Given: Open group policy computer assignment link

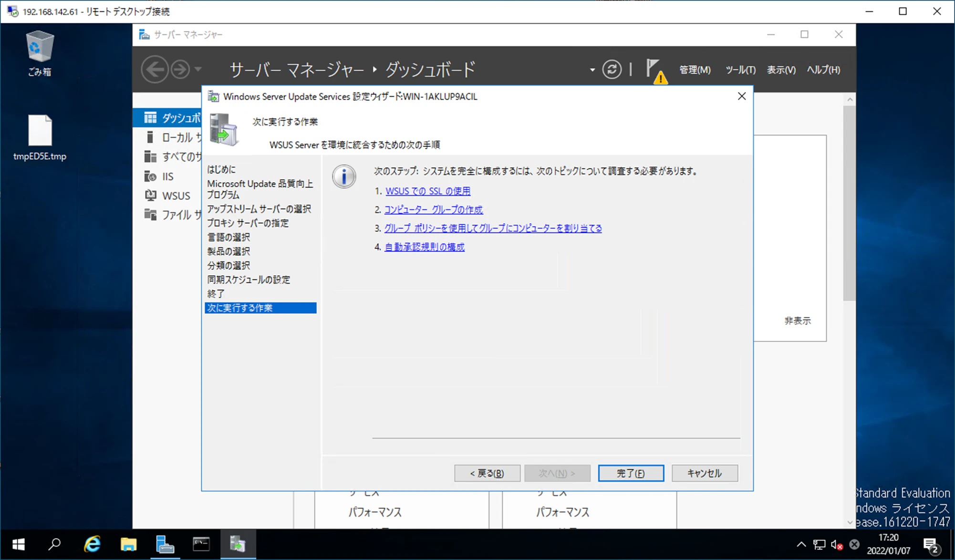Looking at the screenshot, I should pyautogui.click(x=493, y=228).
